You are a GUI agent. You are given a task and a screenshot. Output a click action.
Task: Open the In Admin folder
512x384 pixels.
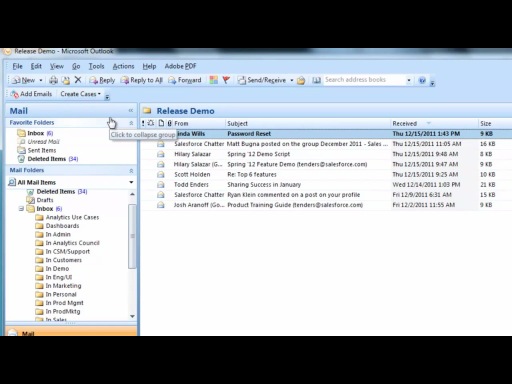[x=53, y=234]
